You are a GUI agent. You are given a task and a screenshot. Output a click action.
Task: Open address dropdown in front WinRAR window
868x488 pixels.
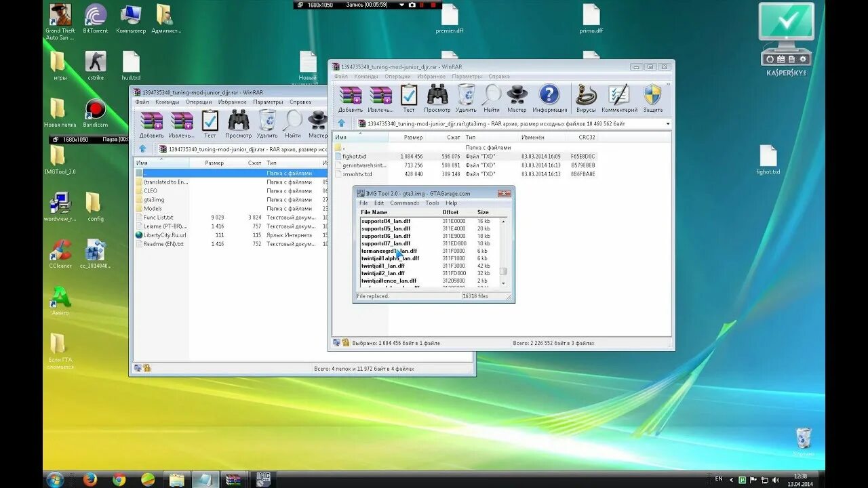coord(667,124)
